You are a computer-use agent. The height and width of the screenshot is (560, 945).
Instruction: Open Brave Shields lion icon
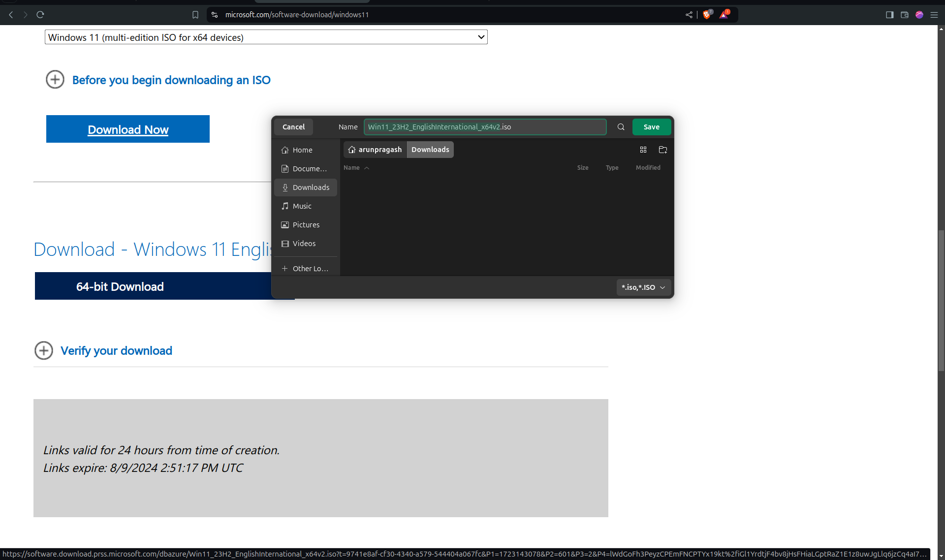click(x=707, y=14)
